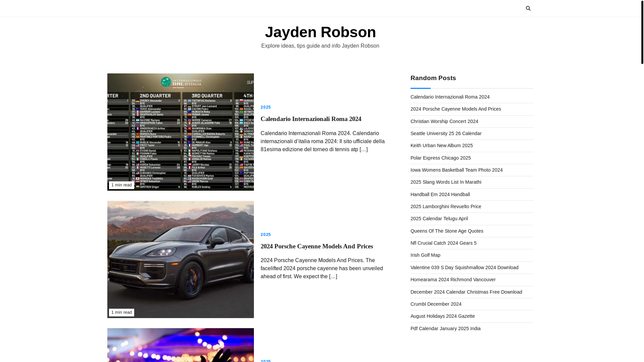Image resolution: width=644 pixels, height=362 pixels.
Task: Open Pdf Calendar January 2025 India
Action: pyautogui.click(x=445, y=328)
